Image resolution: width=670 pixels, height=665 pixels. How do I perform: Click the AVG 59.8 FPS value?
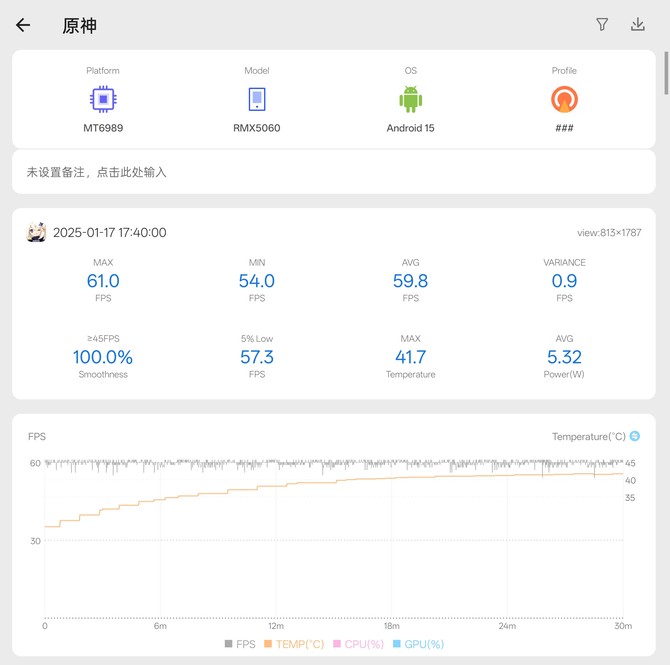(x=410, y=281)
